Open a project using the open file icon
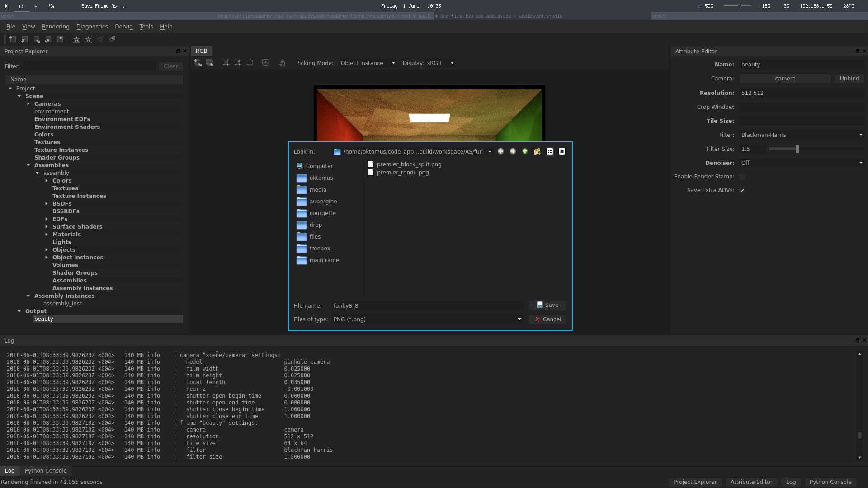Viewport: 868px width, 488px height. [24, 39]
